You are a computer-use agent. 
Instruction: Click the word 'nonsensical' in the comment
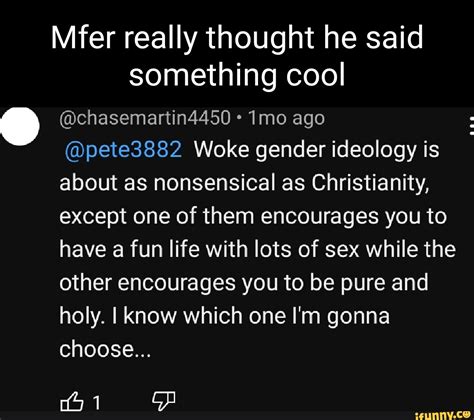tap(215, 183)
